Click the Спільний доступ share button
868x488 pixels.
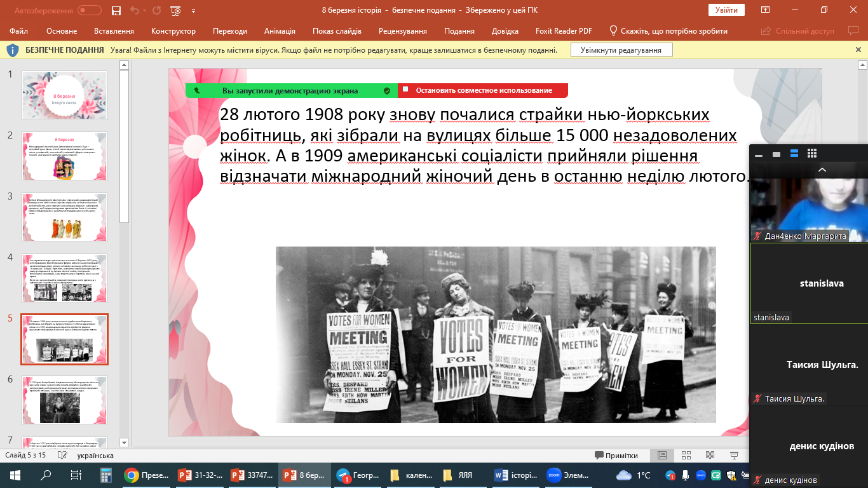coord(798,31)
